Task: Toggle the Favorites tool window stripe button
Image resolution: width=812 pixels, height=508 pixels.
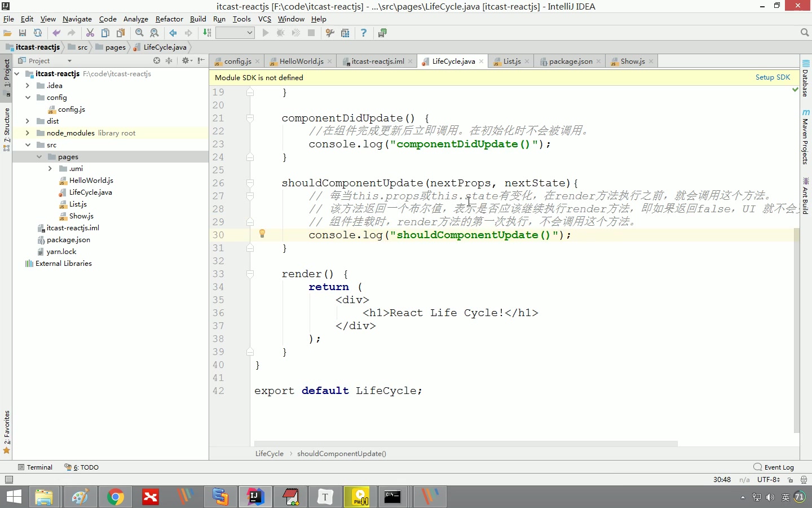Action: [x=6, y=432]
